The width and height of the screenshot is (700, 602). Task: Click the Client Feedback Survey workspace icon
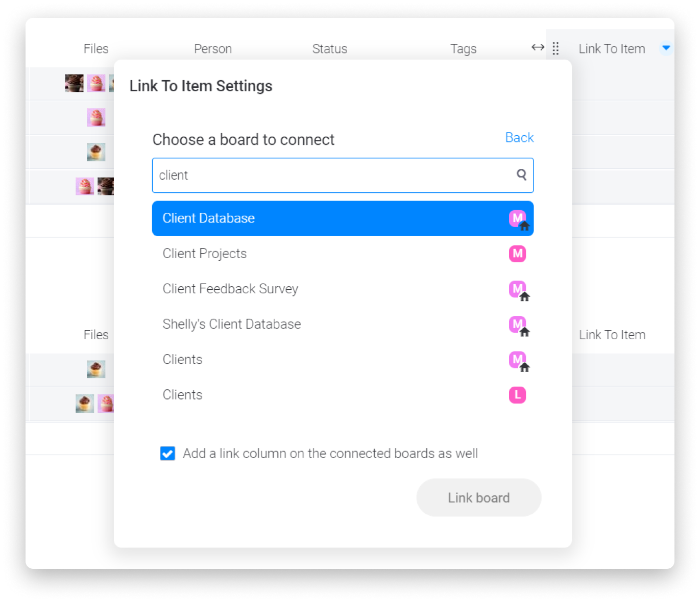(519, 290)
